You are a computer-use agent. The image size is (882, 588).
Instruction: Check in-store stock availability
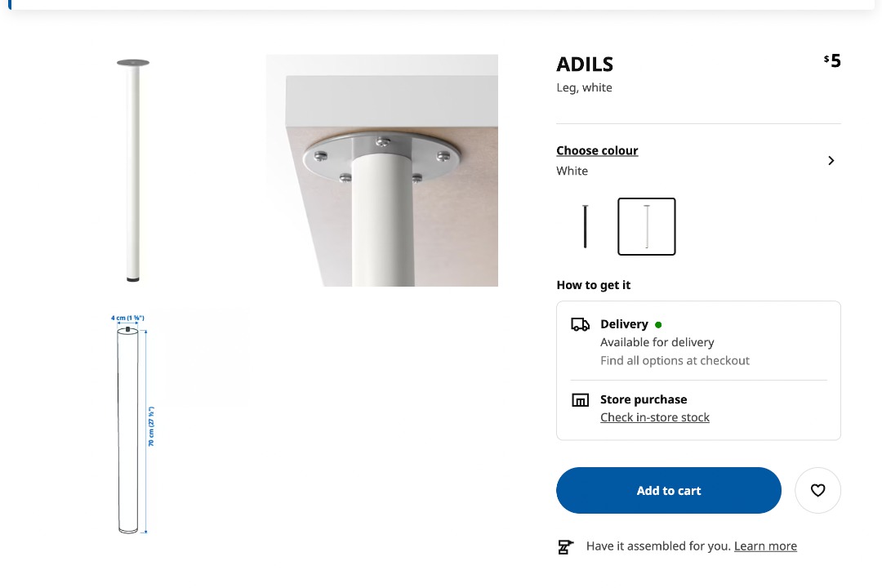pos(655,417)
